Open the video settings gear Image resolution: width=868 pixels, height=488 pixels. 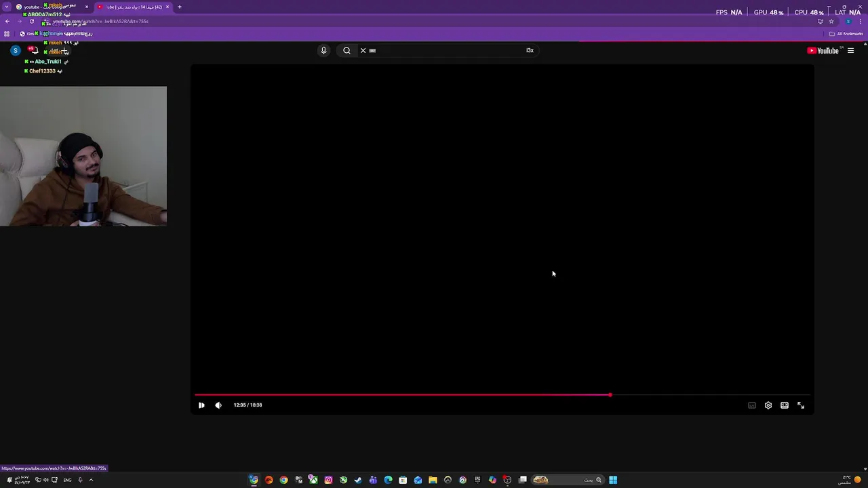[768, 405]
